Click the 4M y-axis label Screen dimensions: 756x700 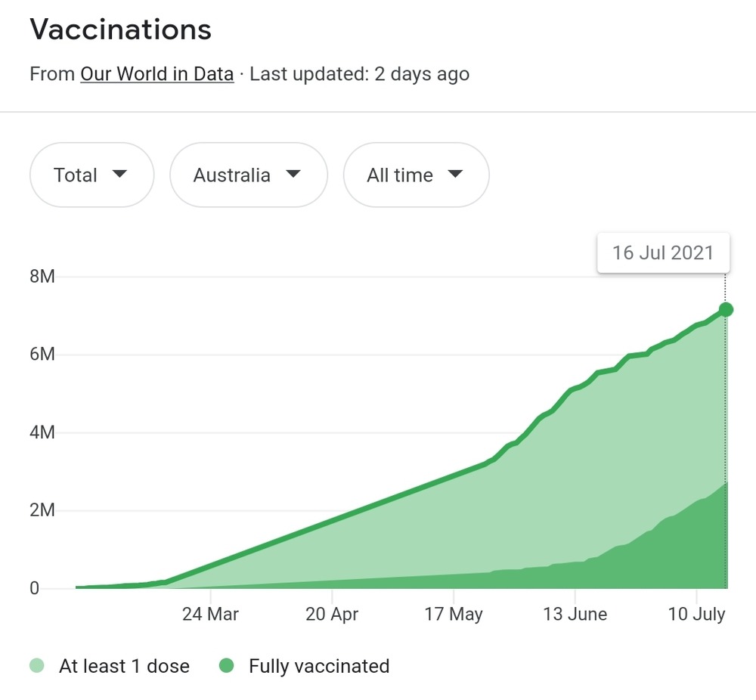point(42,432)
